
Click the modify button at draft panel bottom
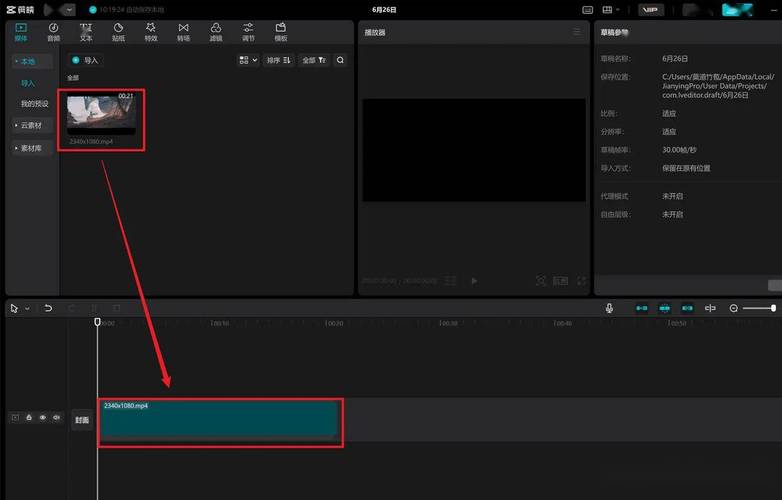pos(775,285)
